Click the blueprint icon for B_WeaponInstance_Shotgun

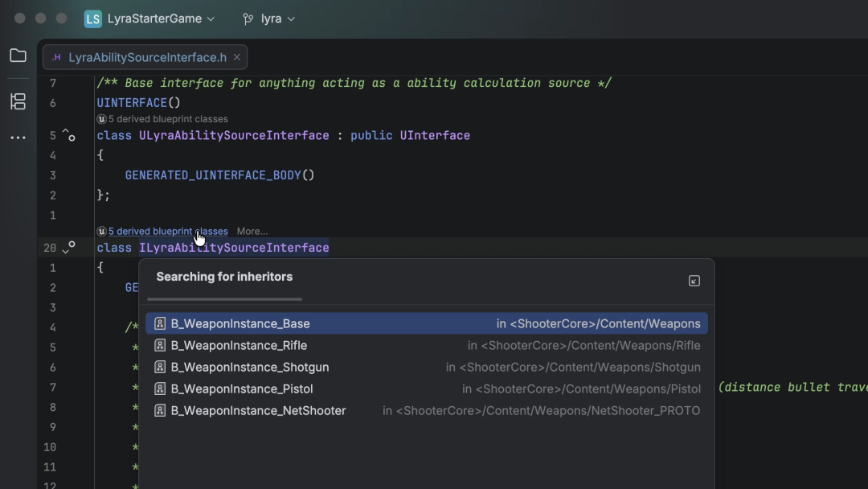click(160, 368)
